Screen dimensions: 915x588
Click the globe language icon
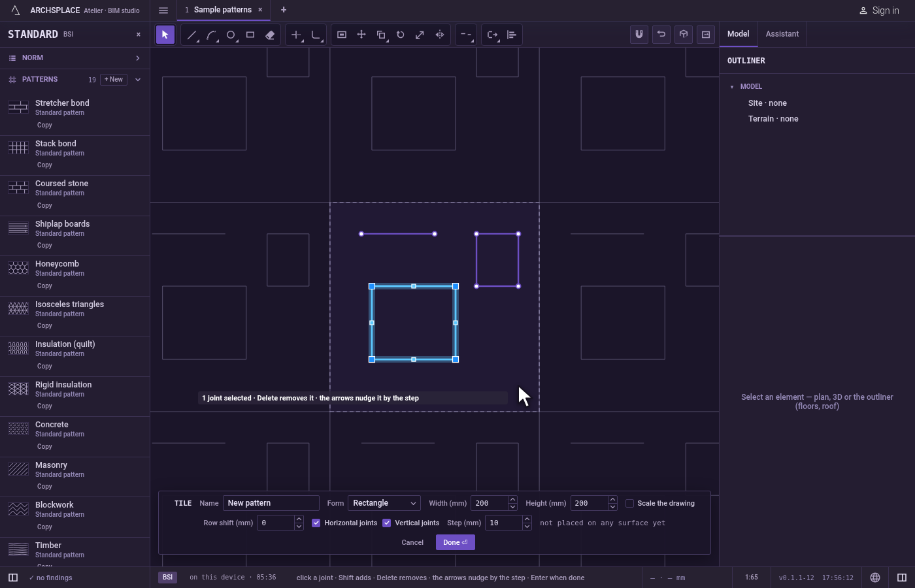coord(875,578)
